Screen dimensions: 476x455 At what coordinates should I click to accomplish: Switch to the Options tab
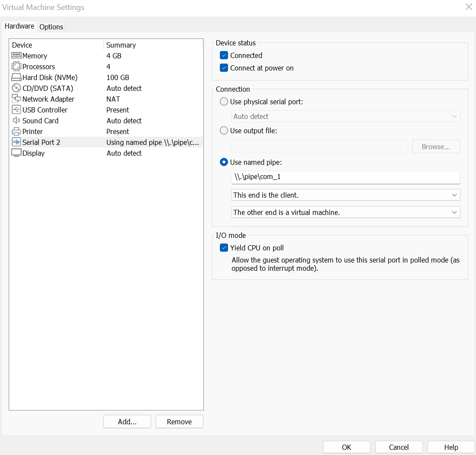tap(51, 27)
